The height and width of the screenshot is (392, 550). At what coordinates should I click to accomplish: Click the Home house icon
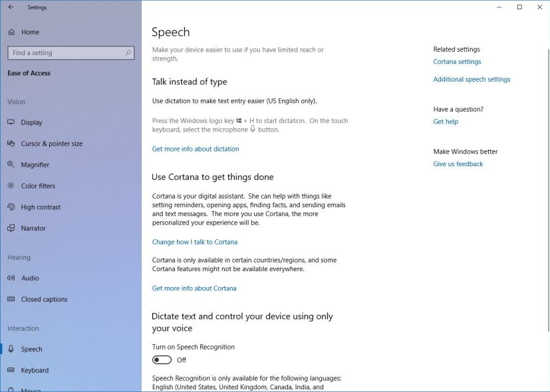tap(11, 31)
